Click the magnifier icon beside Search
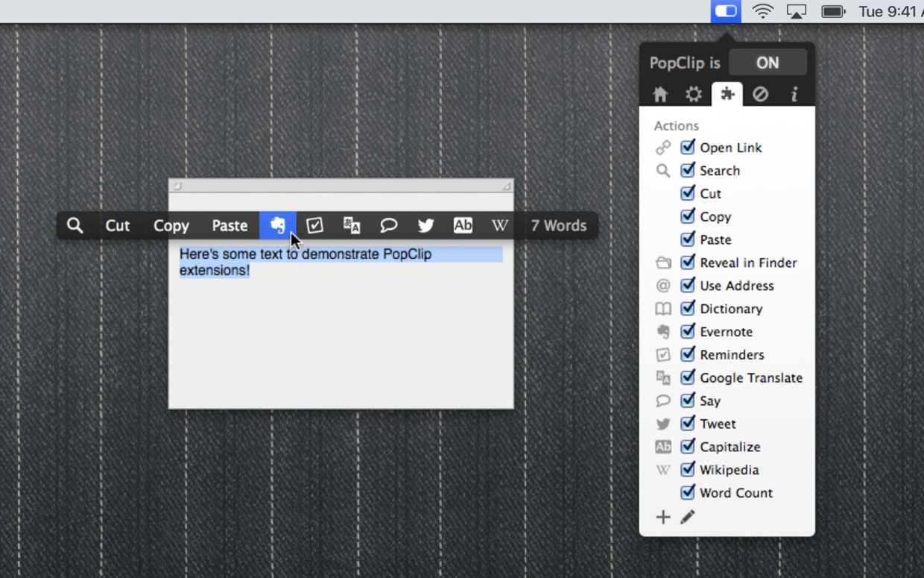 [x=663, y=171]
